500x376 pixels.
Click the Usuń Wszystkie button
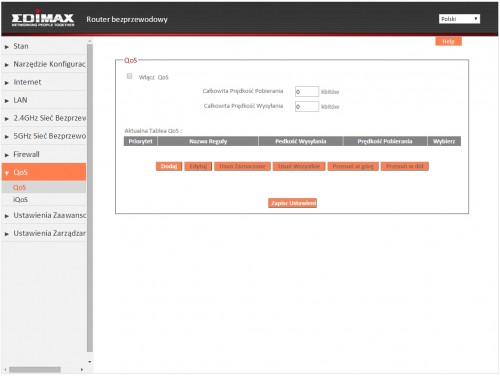(299, 166)
